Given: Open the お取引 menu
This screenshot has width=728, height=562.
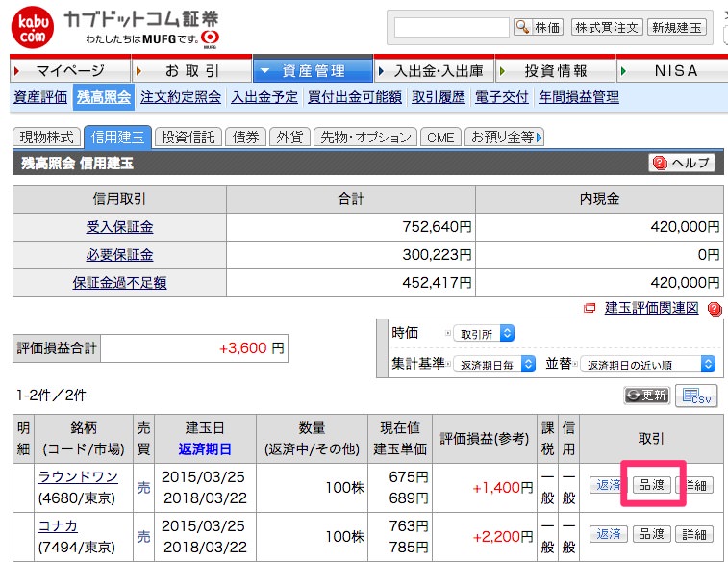Looking at the screenshot, I should point(191,70).
